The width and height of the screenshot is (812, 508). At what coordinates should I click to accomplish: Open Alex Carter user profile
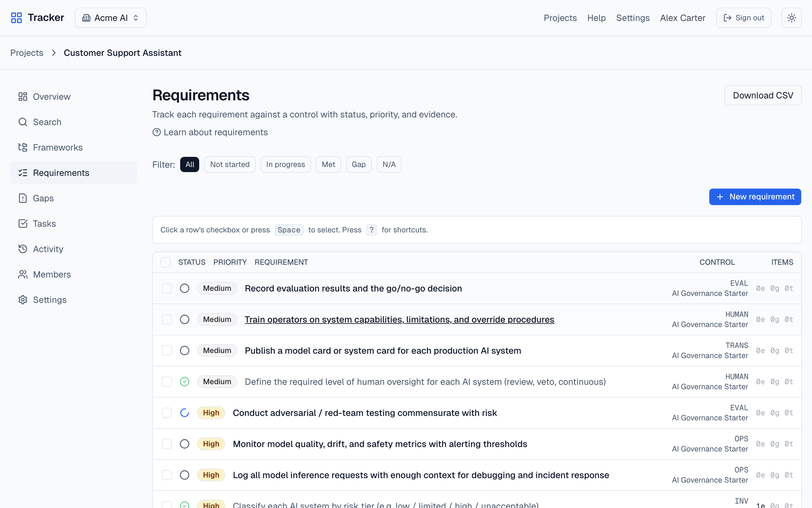click(683, 18)
